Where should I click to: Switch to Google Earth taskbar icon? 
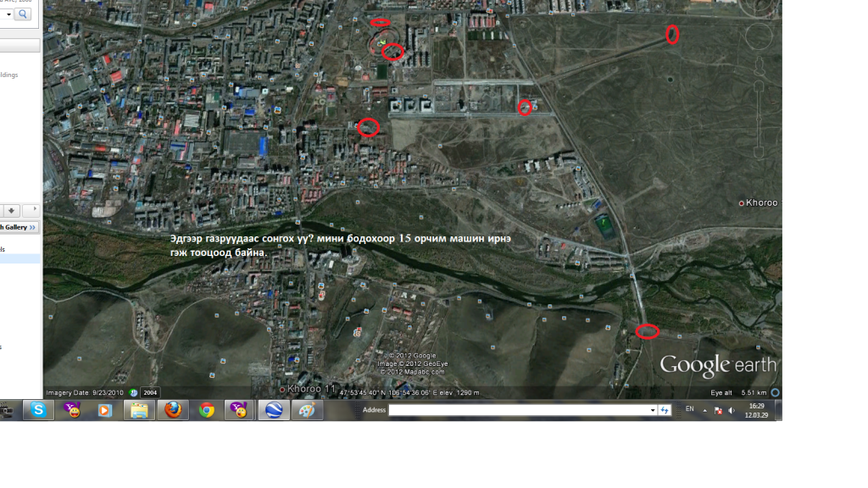coord(275,410)
